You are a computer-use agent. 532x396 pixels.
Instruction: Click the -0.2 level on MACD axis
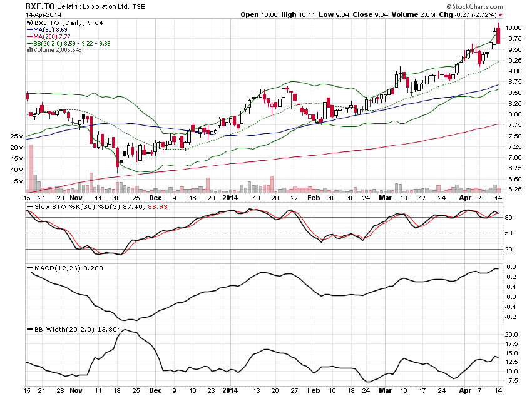point(510,317)
